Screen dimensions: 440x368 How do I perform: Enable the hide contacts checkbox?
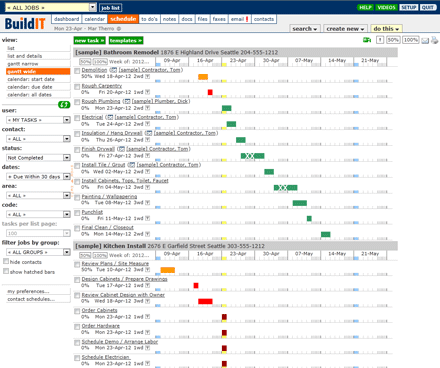click(x=6, y=261)
